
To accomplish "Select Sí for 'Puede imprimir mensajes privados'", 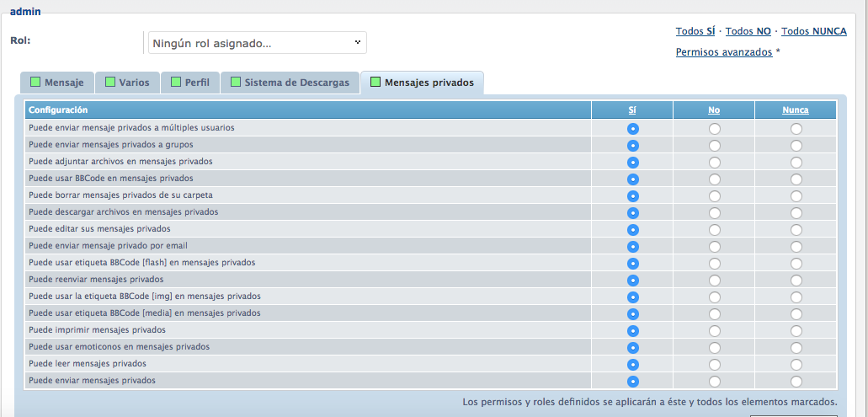I will point(633,330).
